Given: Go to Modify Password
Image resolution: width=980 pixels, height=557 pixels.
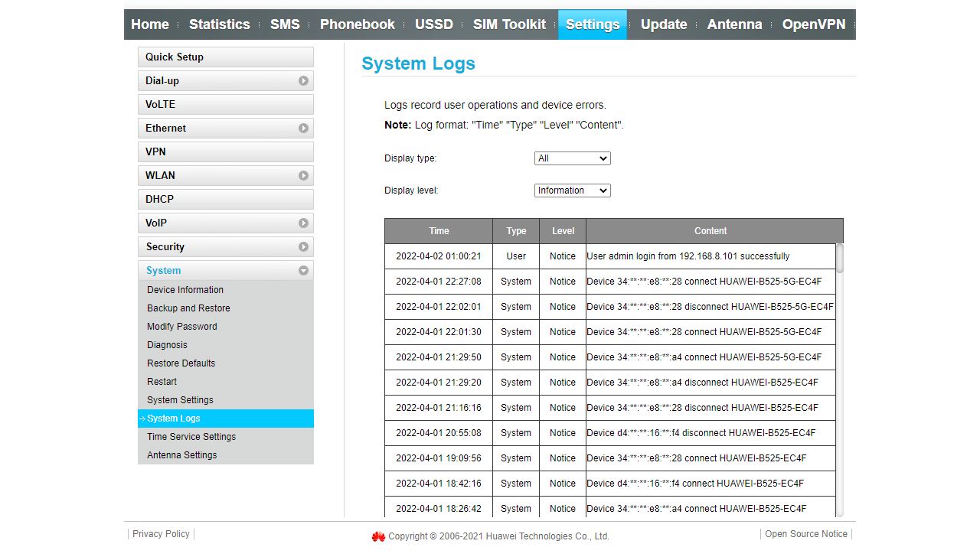Looking at the screenshot, I should pos(182,327).
